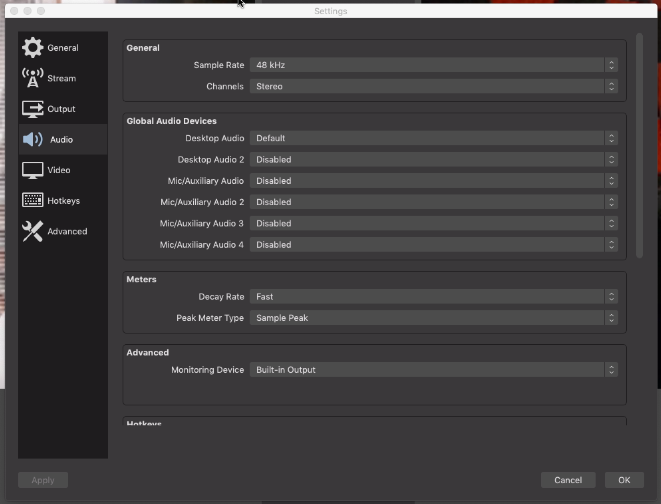The height and width of the screenshot is (504, 661).
Task: Close the Settings window
Action: [x=14, y=11]
